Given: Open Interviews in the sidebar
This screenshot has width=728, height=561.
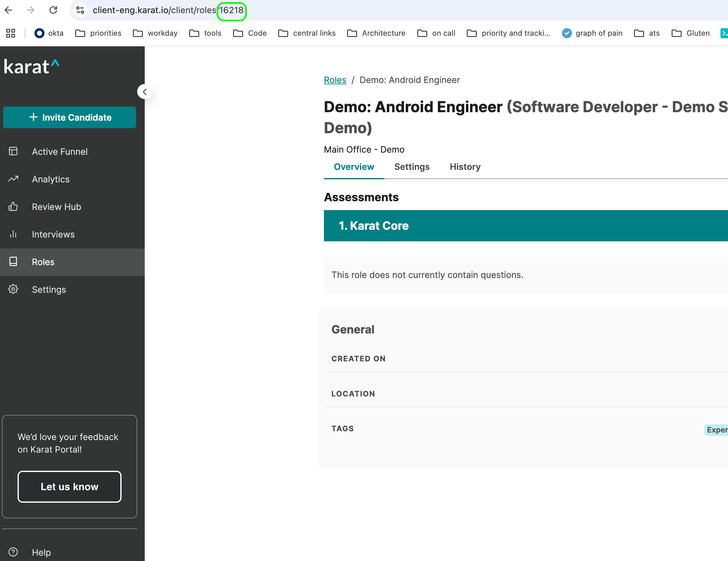Looking at the screenshot, I should pyautogui.click(x=72, y=234).
